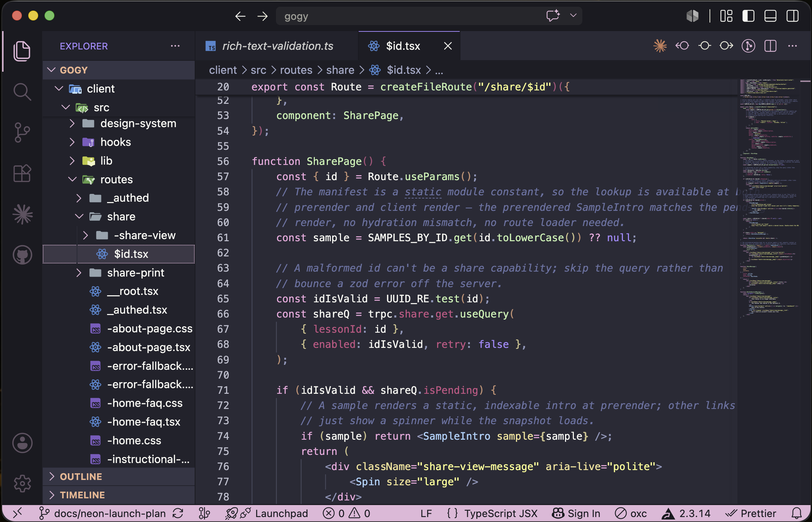
Task: Open the Manage gear icon
Action: 23,484
